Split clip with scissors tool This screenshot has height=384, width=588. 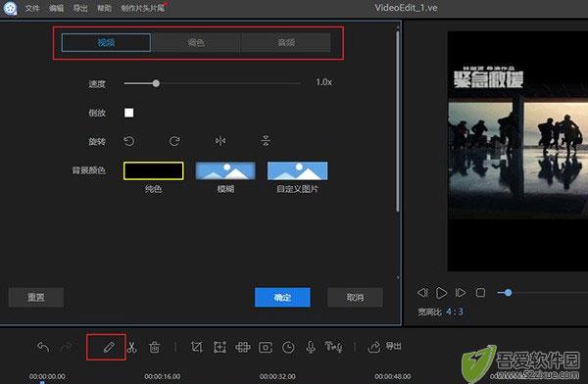coord(131,347)
